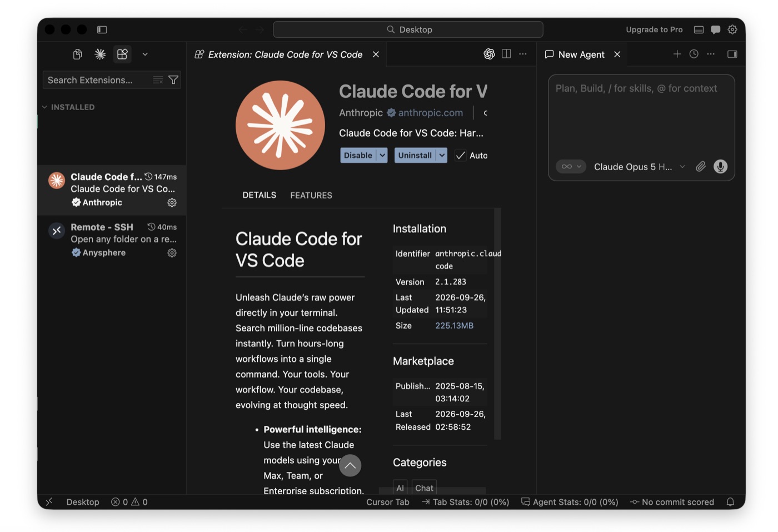Open the Claude Code starburst sidebar icon
Image resolution: width=778 pixels, height=532 pixels.
coord(100,54)
